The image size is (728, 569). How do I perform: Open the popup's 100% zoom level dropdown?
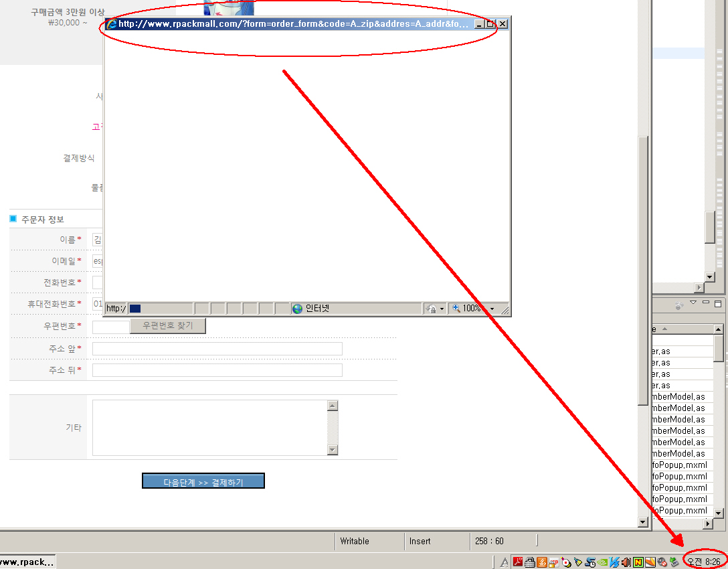point(492,309)
